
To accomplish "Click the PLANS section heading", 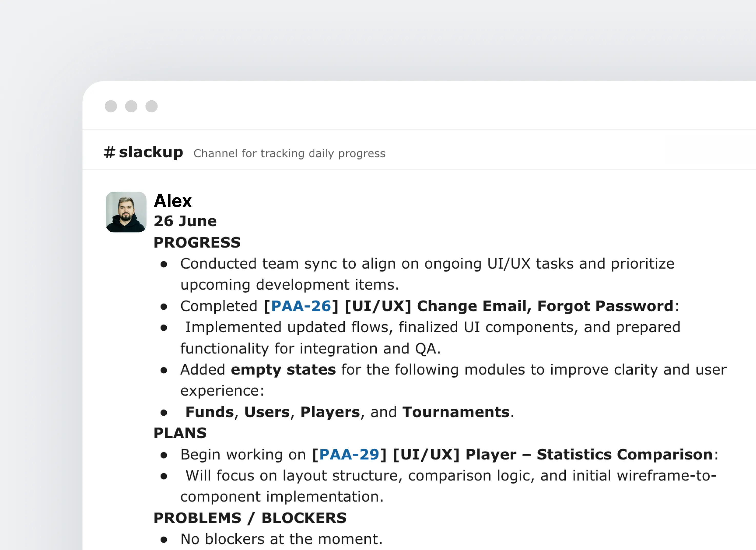I will coord(180,433).
